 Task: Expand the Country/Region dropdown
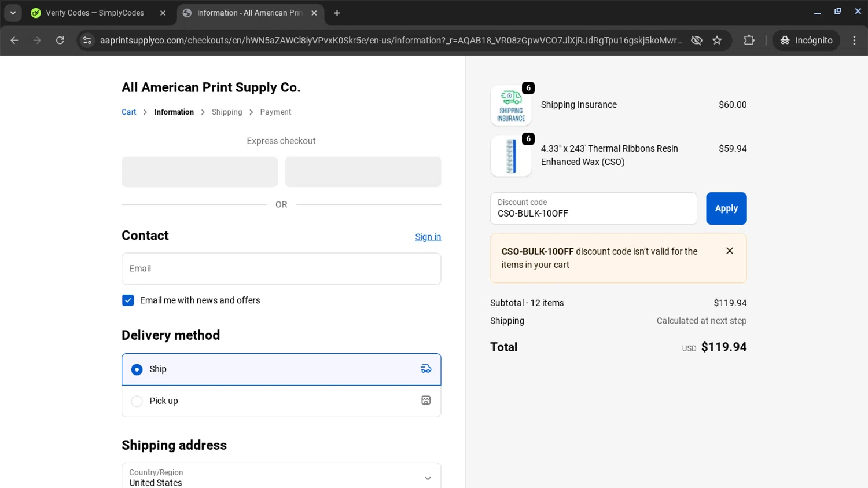click(281, 478)
